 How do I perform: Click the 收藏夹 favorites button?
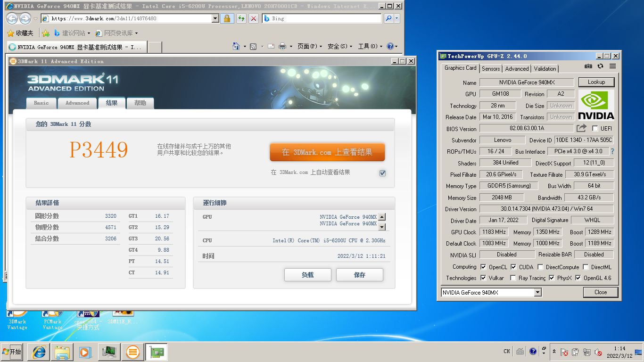tap(20, 33)
